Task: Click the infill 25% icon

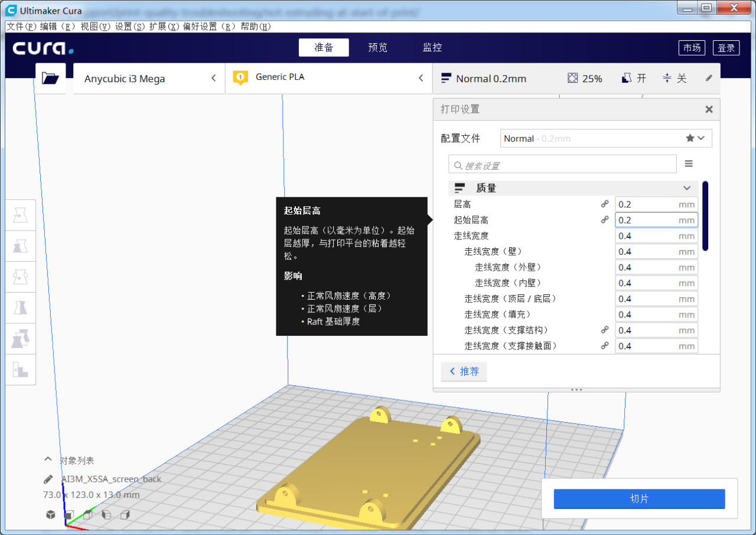Action: [572, 78]
